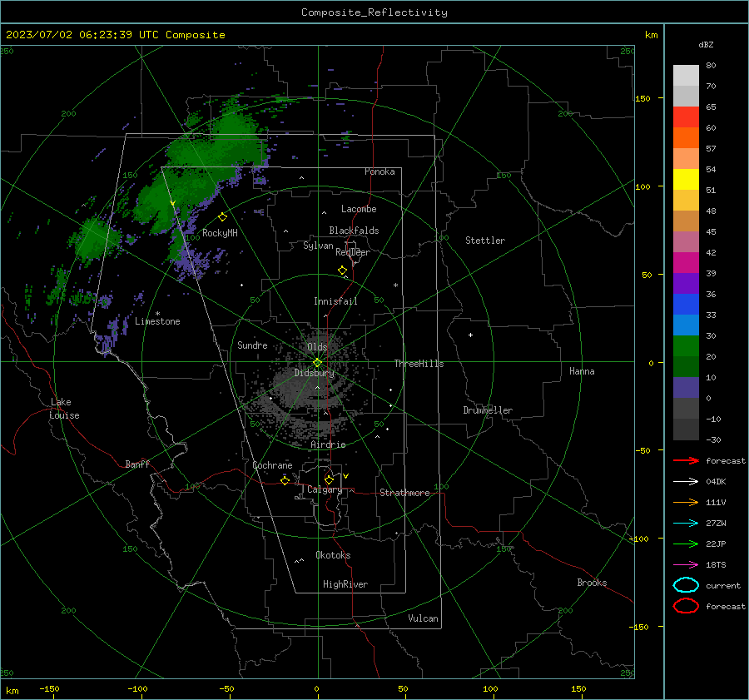
Task: Click the Hanna label
Action: click(582, 371)
